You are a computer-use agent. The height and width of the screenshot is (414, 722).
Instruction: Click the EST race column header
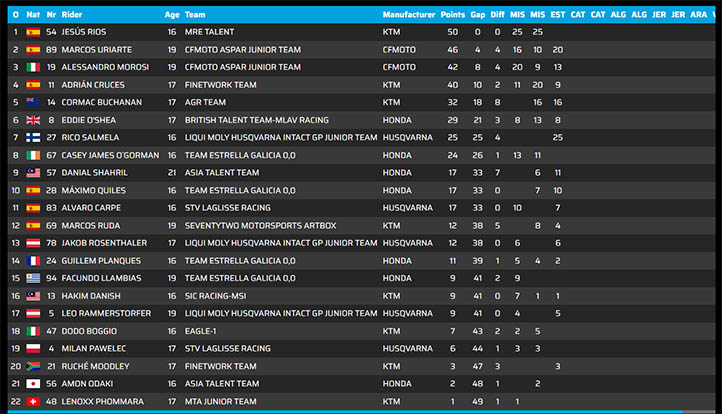(558, 15)
